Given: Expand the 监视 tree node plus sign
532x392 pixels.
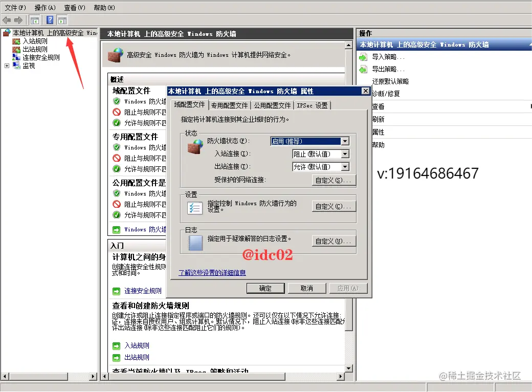Looking at the screenshot, I should click(6, 65).
